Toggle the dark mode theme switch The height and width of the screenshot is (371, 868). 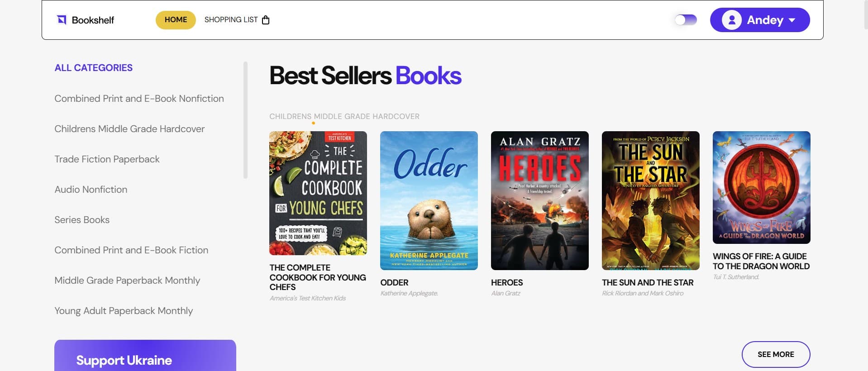[686, 20]
